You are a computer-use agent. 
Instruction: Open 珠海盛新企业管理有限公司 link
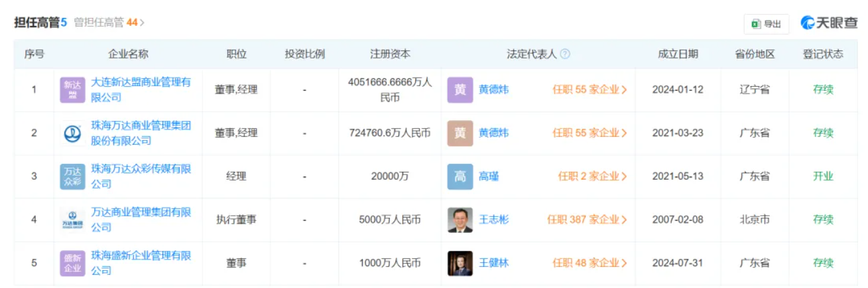[141, 263]
